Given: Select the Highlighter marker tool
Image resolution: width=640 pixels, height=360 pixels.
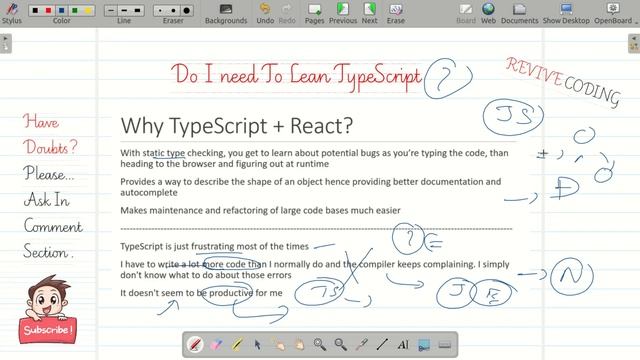Looking at the screenshot, I should pyautogui.click(x=237, y=344).
